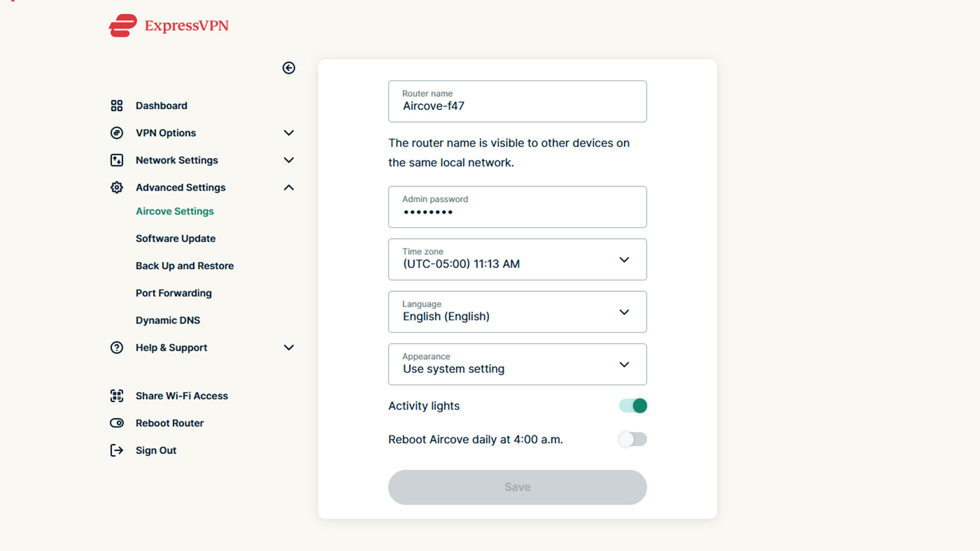Viewport: 980px width, 551px height.
Task: Open the Language dropdown
Action: click(517, 312)
